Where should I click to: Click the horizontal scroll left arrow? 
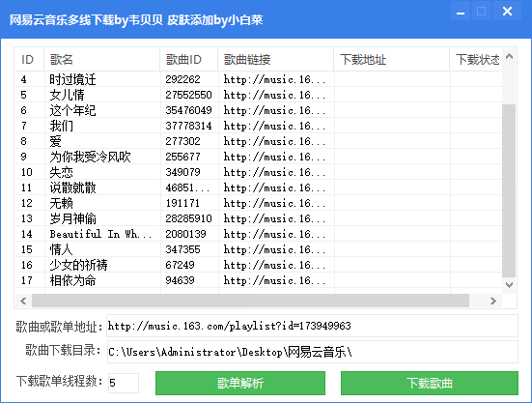pyautogui.click(x=23, y=301)
